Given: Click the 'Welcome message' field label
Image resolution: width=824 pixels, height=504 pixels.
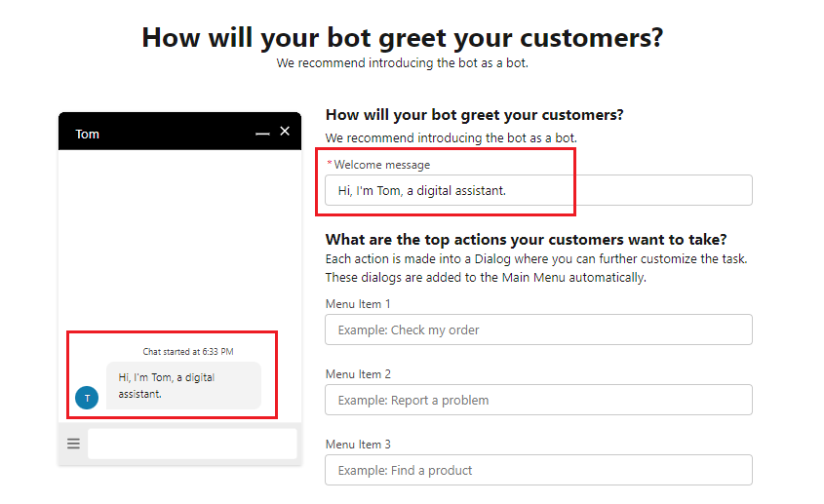Looking at the screenshot, I should (380, 165).
